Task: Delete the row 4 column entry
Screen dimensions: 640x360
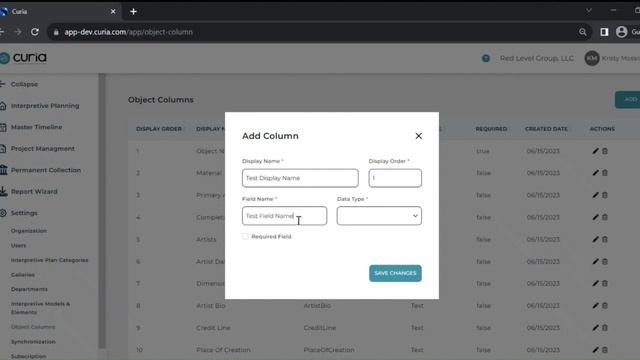Action: [605, 217]
